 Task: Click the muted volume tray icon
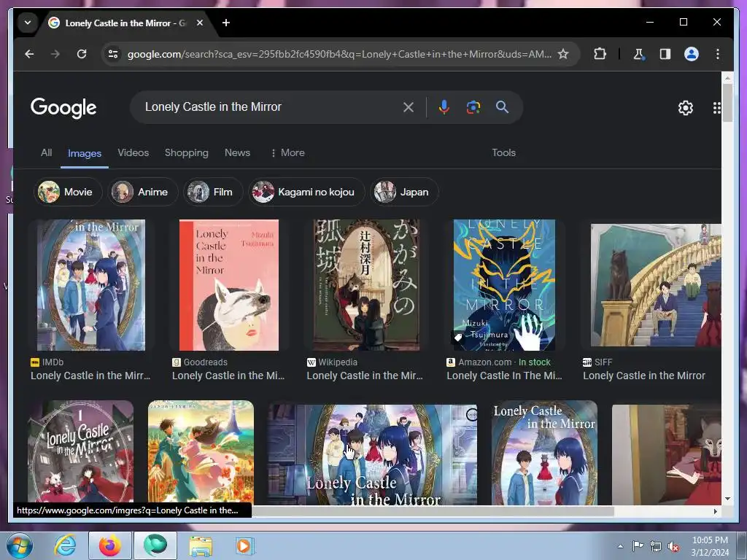pos(673,546)
